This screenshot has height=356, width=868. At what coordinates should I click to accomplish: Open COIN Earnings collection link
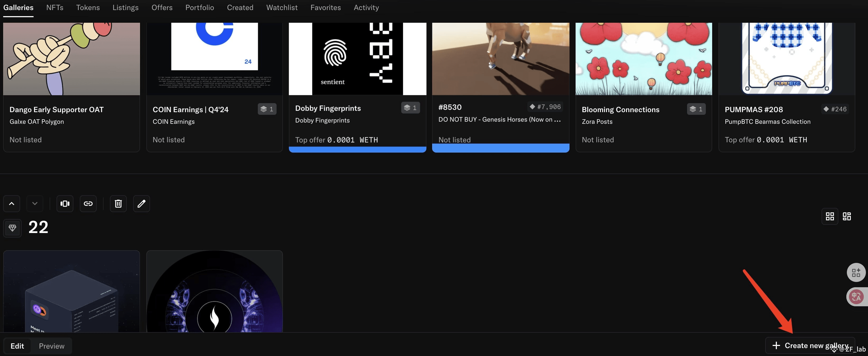tap(174, 121)
